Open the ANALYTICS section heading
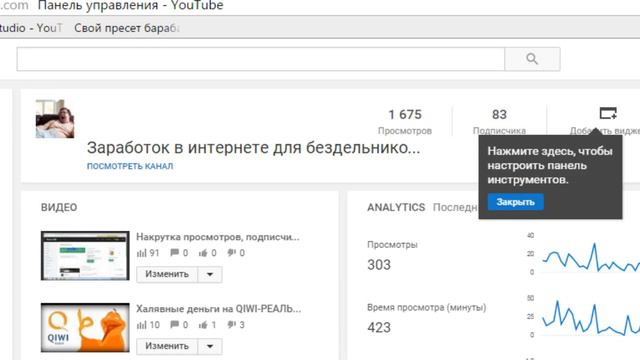This screenshot has width=640, height=360. 396,207
